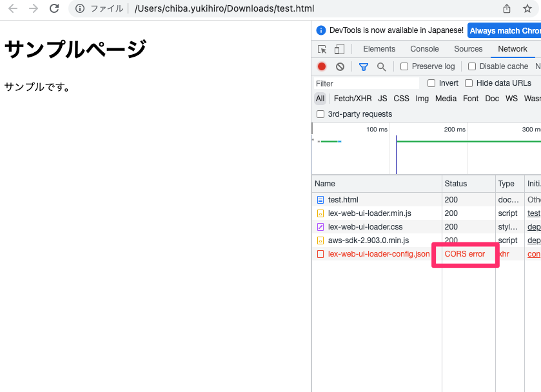The width and height of the screenshot is (541, 392).
Task: Toggle the device toolbar
Action: click(x=339, y=49)
